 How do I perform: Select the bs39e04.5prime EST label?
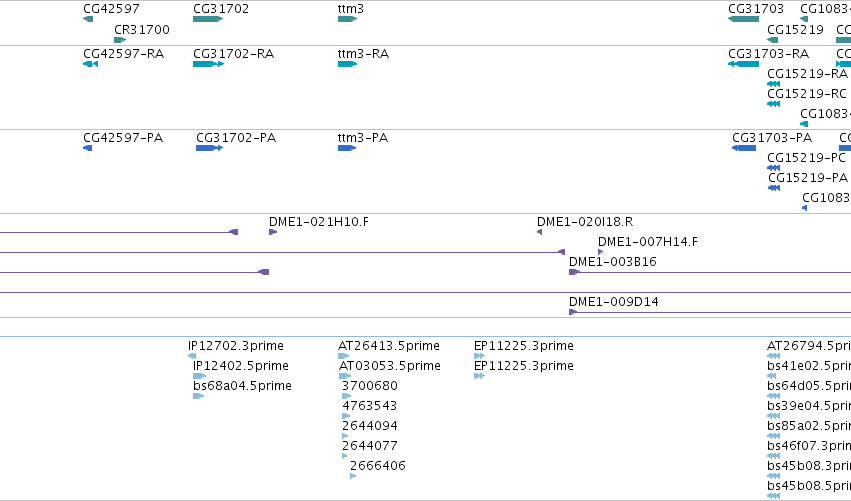809,405
